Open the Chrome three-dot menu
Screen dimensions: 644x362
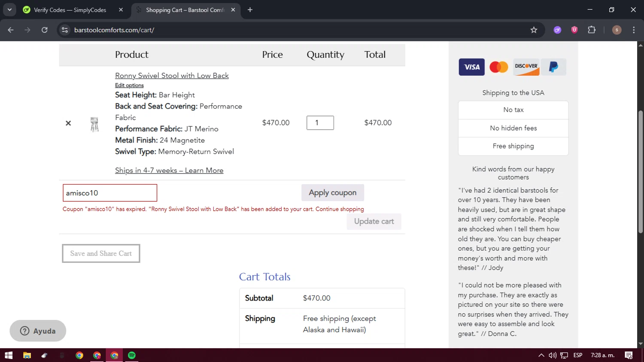coord(634,30)
